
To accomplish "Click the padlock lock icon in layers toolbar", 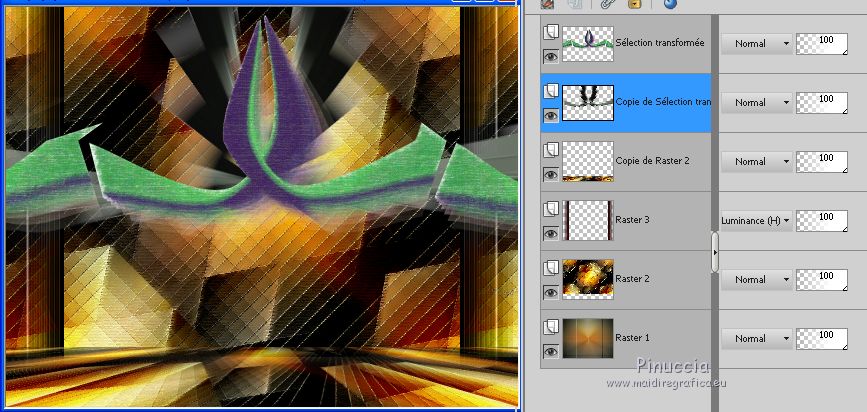I will [x=635, y=4].
